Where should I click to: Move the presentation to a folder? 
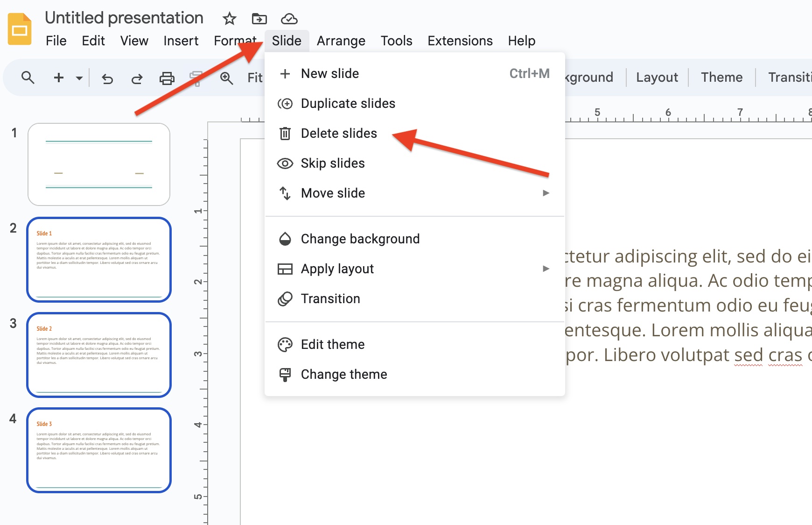coord(259,19)
